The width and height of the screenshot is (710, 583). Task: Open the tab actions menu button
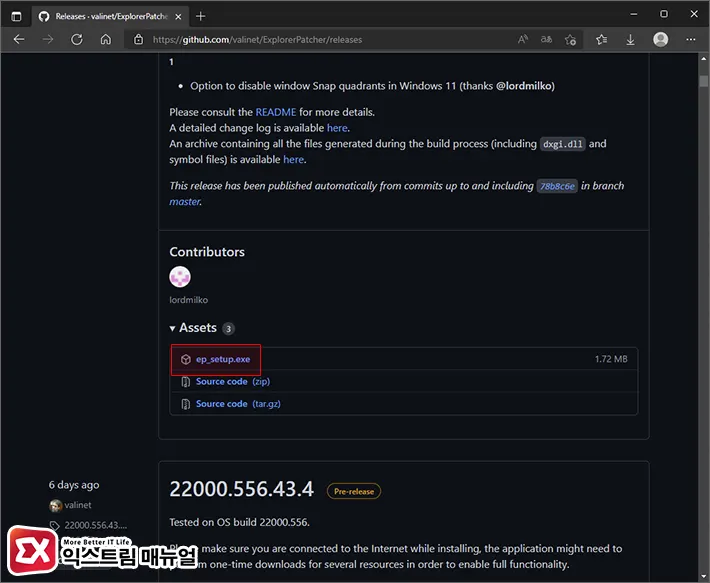[16, 15]
